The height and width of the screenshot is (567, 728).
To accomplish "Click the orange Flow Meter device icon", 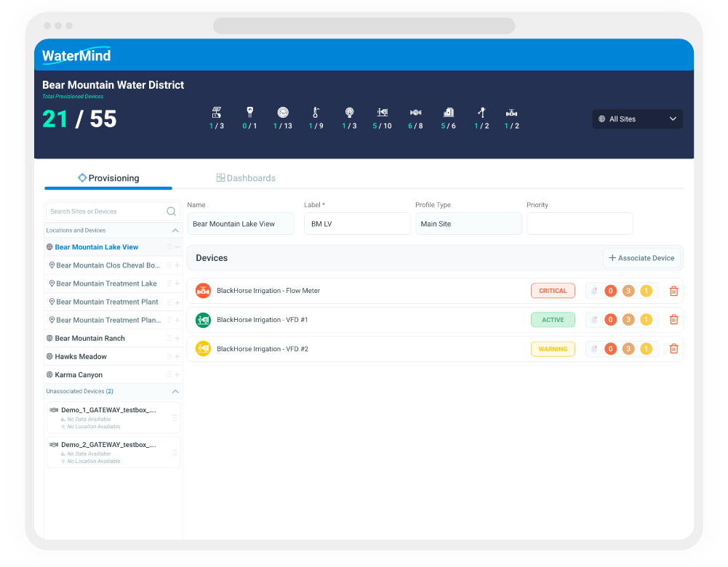I will [203, 291].
